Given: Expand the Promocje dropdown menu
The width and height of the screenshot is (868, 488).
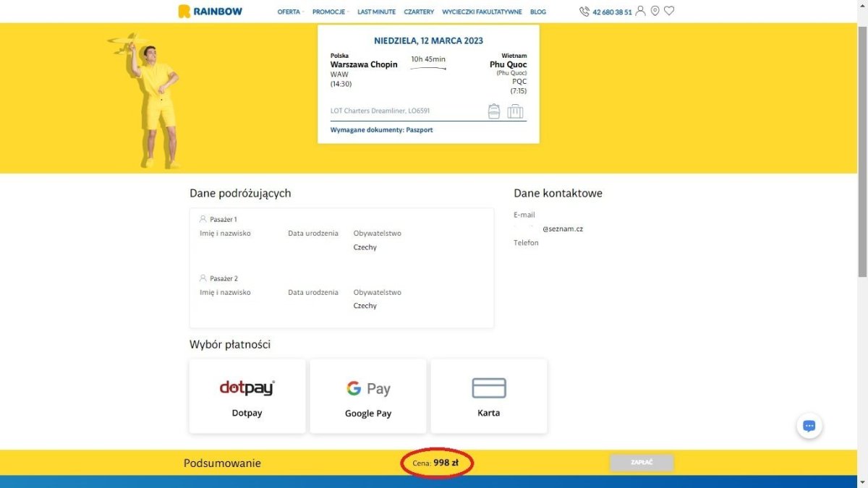Looking at the screenshot, I should click(330, 12).
